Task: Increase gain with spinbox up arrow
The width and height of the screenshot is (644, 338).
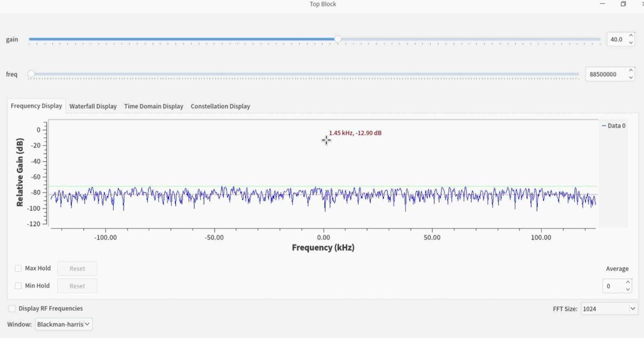Action: click(631, 36)
